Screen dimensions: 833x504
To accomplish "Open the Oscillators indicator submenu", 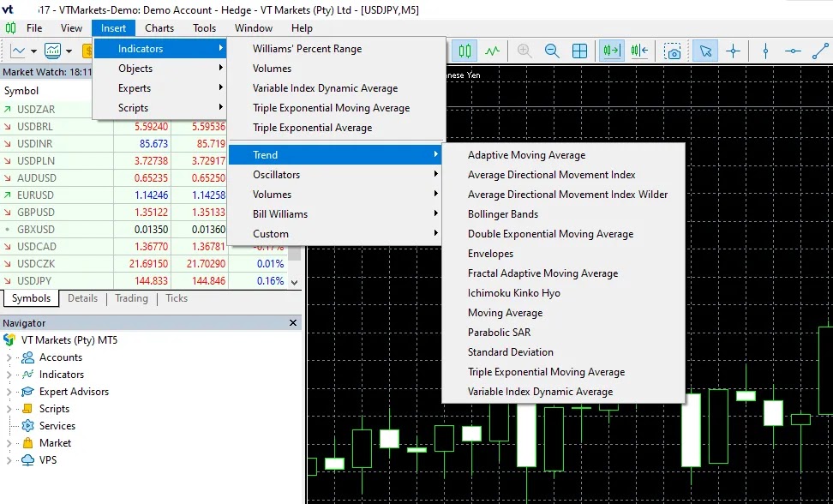I will point(335,175).
